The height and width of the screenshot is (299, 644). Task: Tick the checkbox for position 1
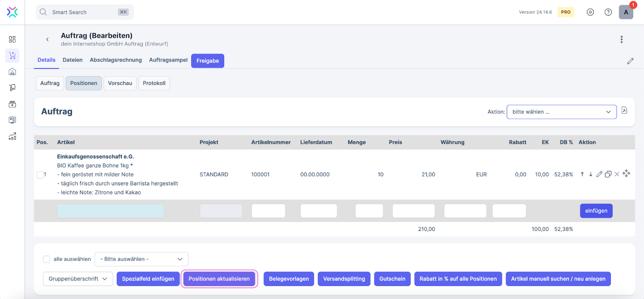pos(40,175)
